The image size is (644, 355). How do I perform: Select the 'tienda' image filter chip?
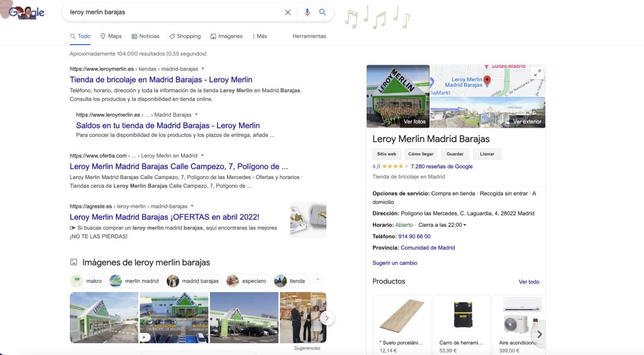(x=291, y=281)
